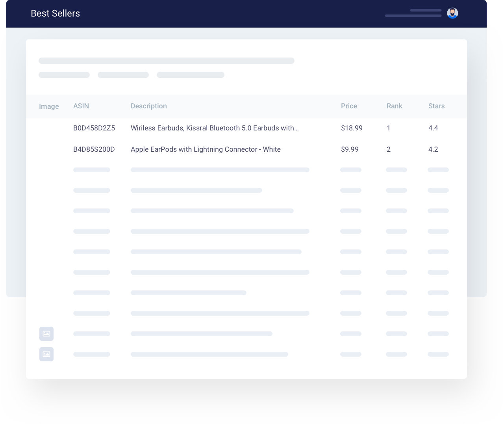Sort by the Price column header

coord(349,106)
